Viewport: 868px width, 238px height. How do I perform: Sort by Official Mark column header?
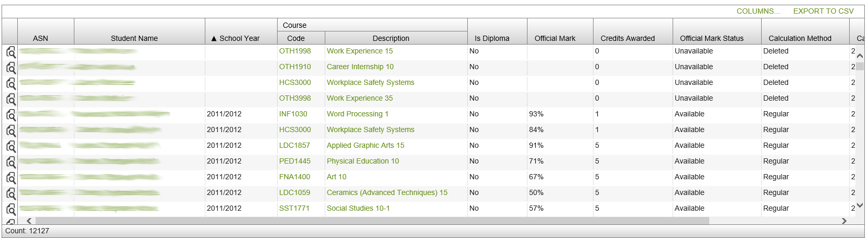click(x=555, y=38)
